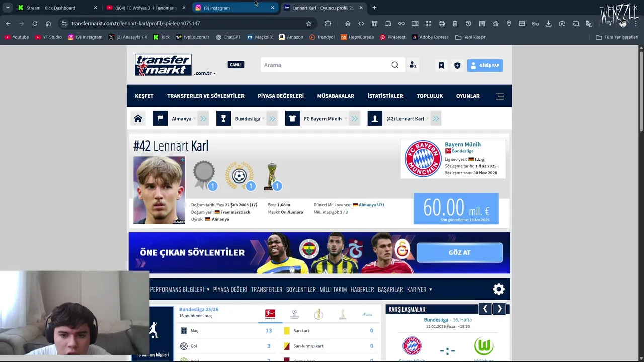Open the TOPLULUK menu
644x362 pixels.
click(x=430, y=96)
